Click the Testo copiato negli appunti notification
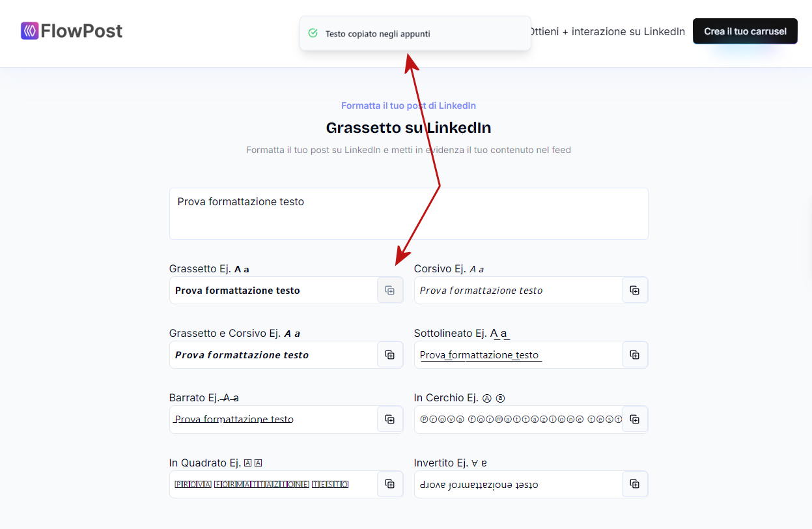 (x=415, y=34)
